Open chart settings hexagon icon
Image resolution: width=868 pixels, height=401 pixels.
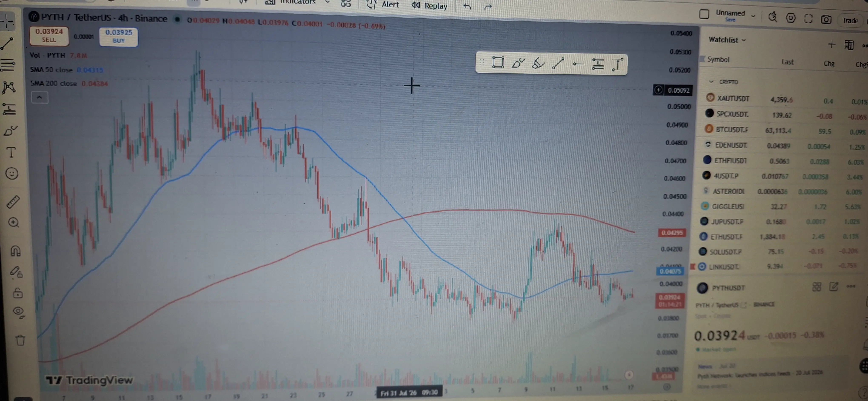pyautogui.click(x=791, y=18)
